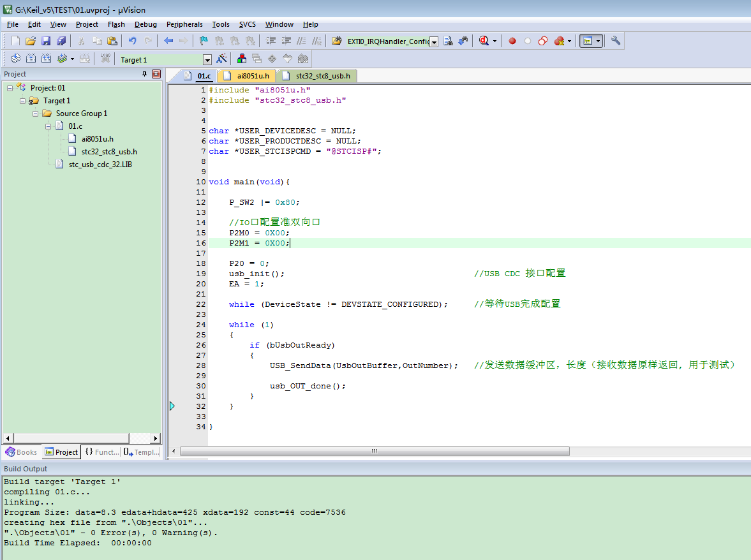The image size is (751, 560).
Task: Open a file via the folder icon
Action: (31, 41)
